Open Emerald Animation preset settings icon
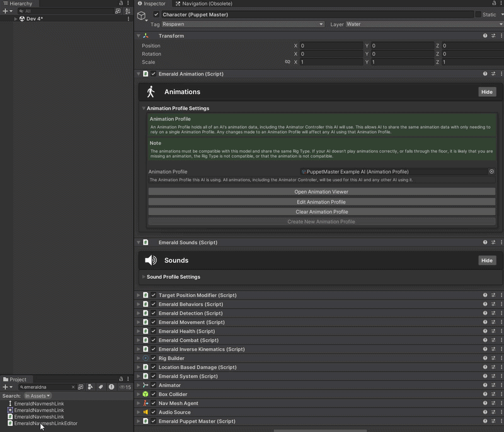This screenshot has height=432, width=504. click(493, 74)
